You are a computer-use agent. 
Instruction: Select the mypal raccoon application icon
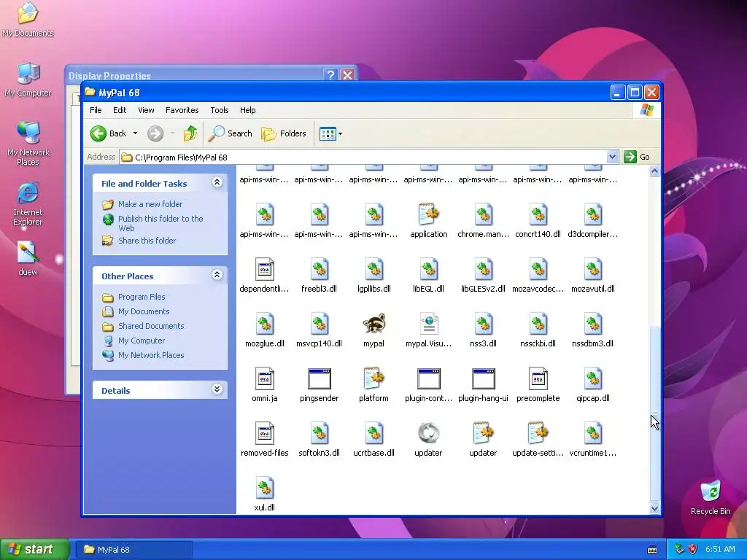[373, 324]
